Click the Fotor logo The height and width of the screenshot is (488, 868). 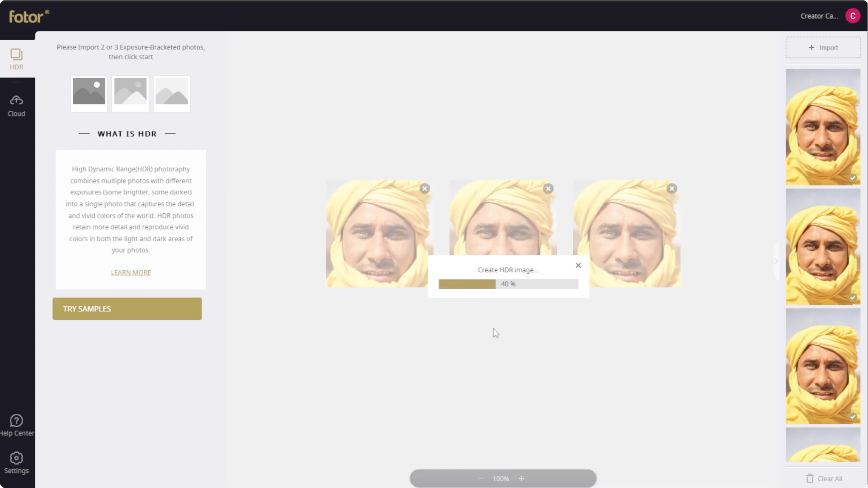[x=29, y=17]
